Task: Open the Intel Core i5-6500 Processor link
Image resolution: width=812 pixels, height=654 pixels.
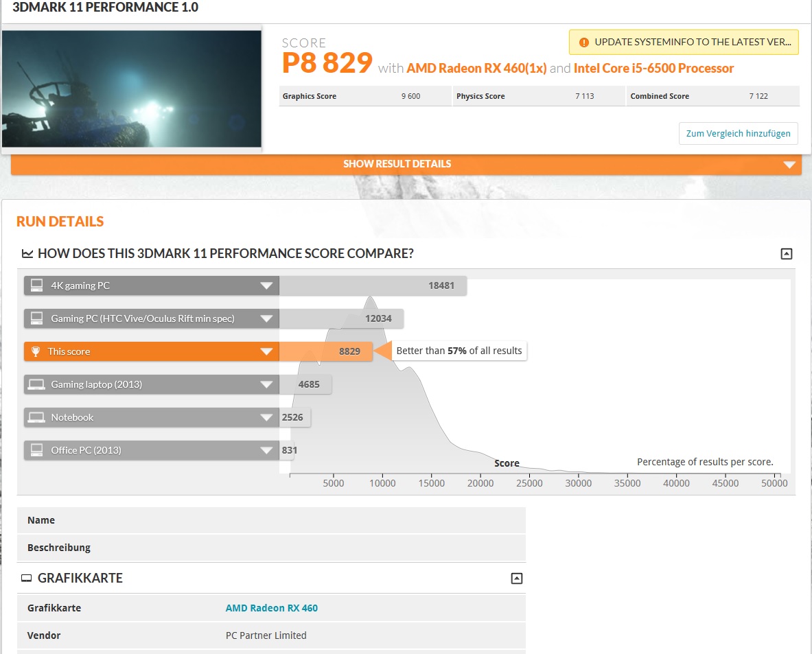Action: (653, 69)
